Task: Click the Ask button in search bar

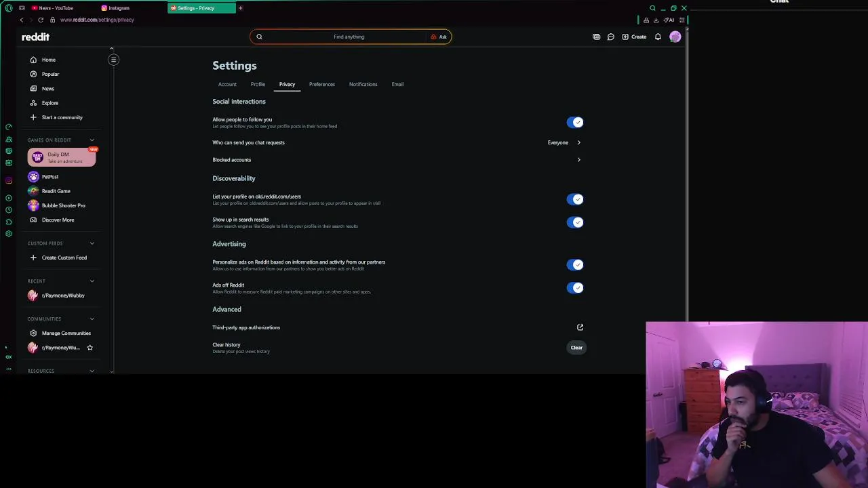Action: coord(439,37)
